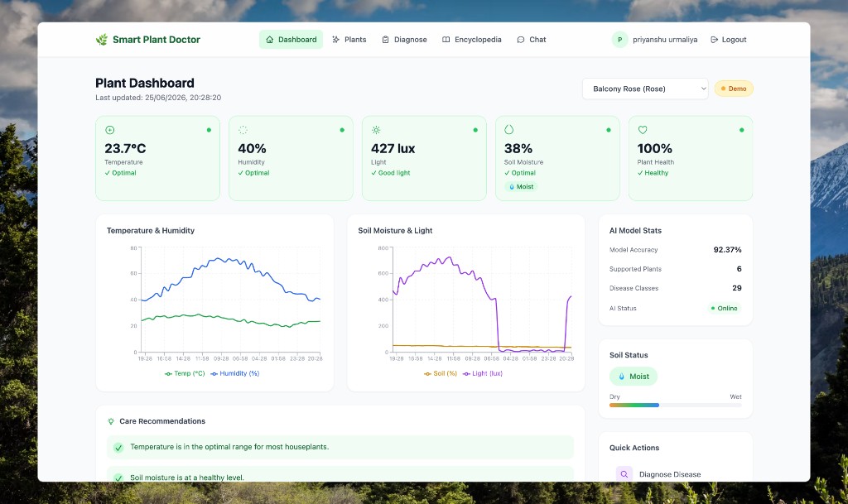
Task: Click the thermometer icon on Temperature card
Action: (x=110, y=130)
